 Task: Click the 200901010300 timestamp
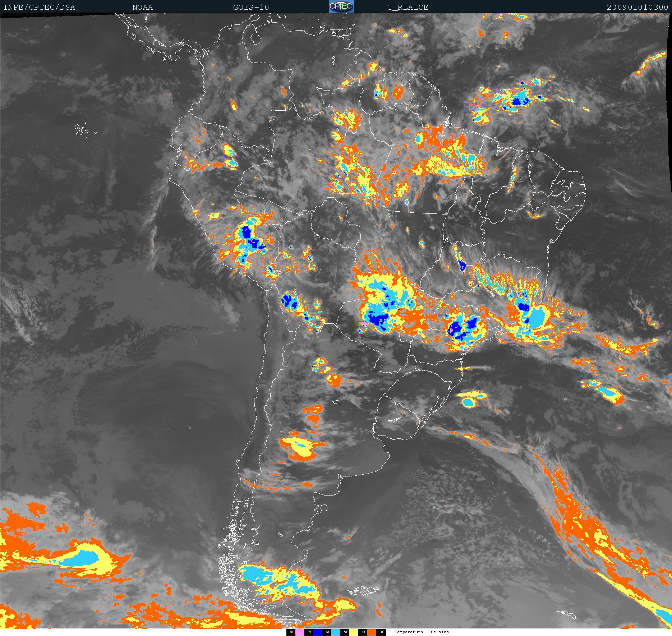[638, 7]
